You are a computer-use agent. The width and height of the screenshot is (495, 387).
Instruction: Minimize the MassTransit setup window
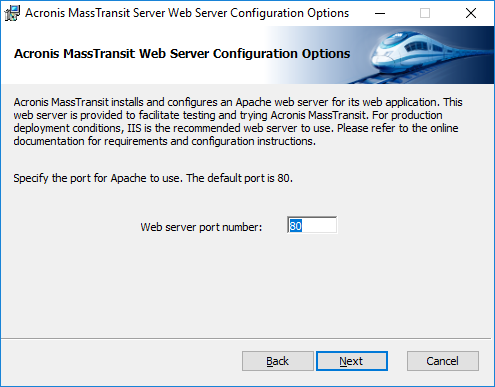pos(380,13)
